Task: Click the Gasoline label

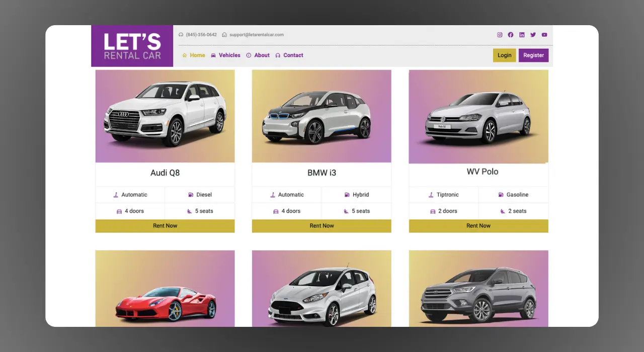Action: click(x=517, y=195)
